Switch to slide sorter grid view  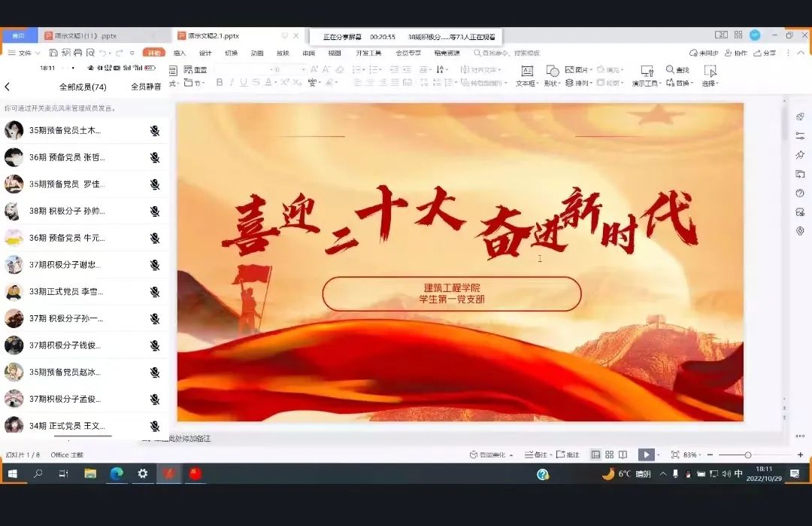tap(610, 455)
